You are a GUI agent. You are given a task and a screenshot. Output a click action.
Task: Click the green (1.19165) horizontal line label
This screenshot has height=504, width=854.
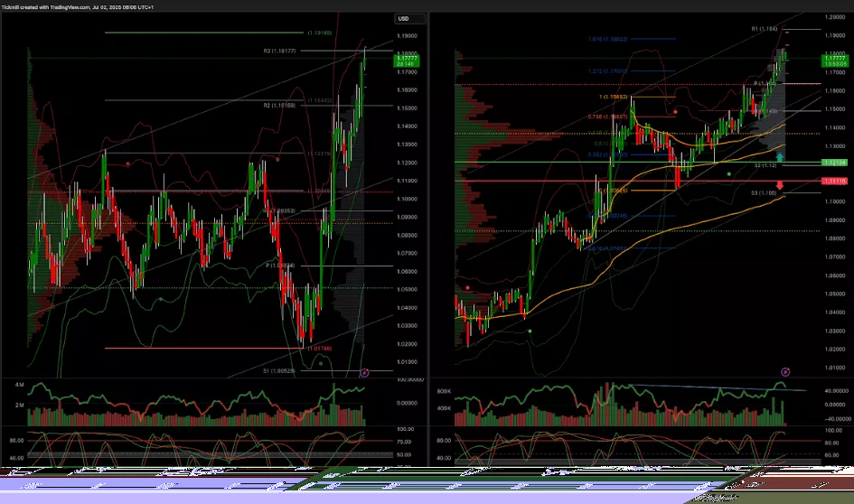click(320, 33)
